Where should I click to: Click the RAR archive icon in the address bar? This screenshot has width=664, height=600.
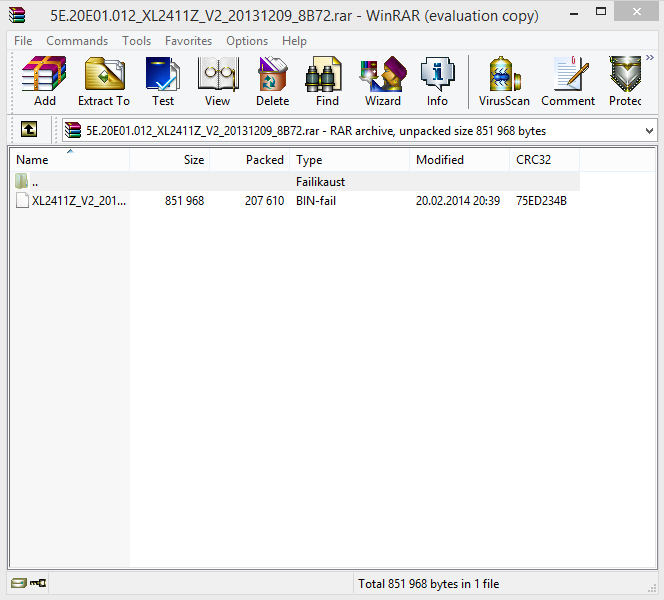pos(73,130)
